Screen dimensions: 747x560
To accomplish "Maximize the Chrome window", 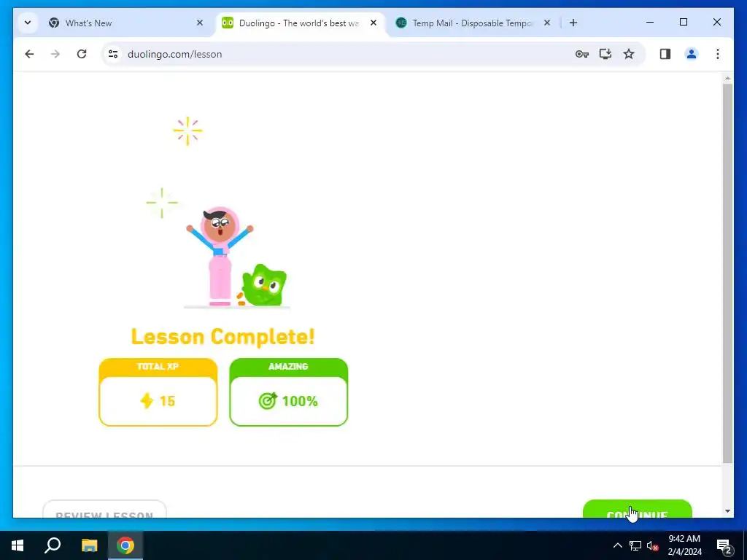I will (683, 22).
